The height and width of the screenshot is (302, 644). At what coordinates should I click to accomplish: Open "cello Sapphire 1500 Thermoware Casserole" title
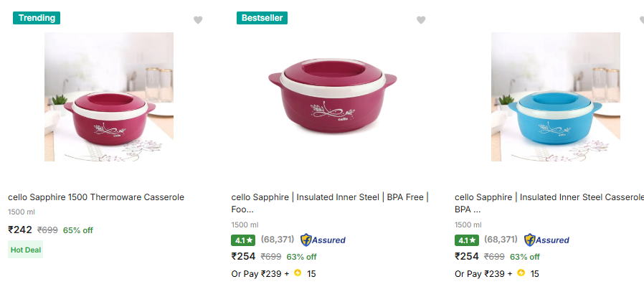tap(96, 197)
